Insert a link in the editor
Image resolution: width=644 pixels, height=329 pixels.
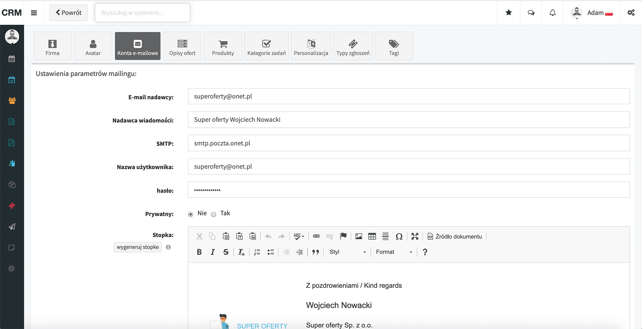coord(316,236)
